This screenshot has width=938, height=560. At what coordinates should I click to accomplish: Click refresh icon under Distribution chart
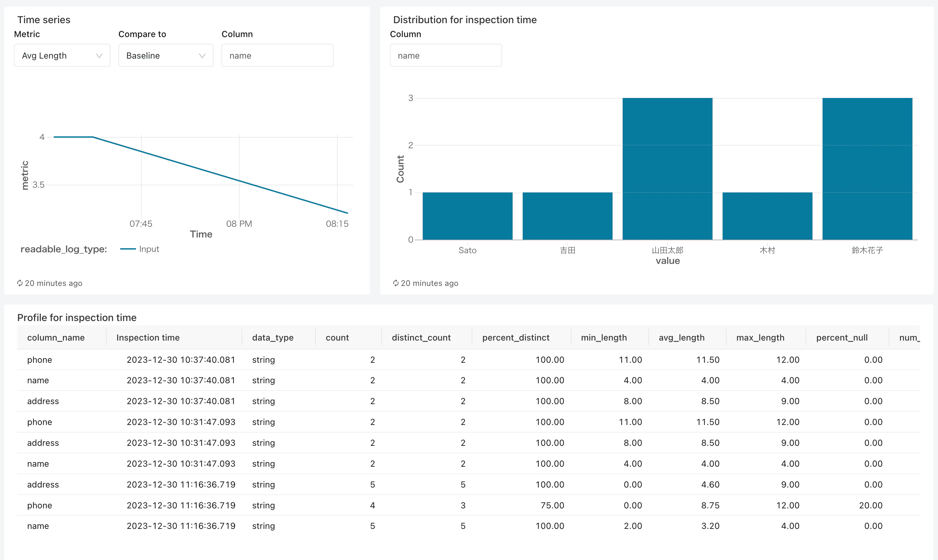pyautogui.click(x=396, y=283)
